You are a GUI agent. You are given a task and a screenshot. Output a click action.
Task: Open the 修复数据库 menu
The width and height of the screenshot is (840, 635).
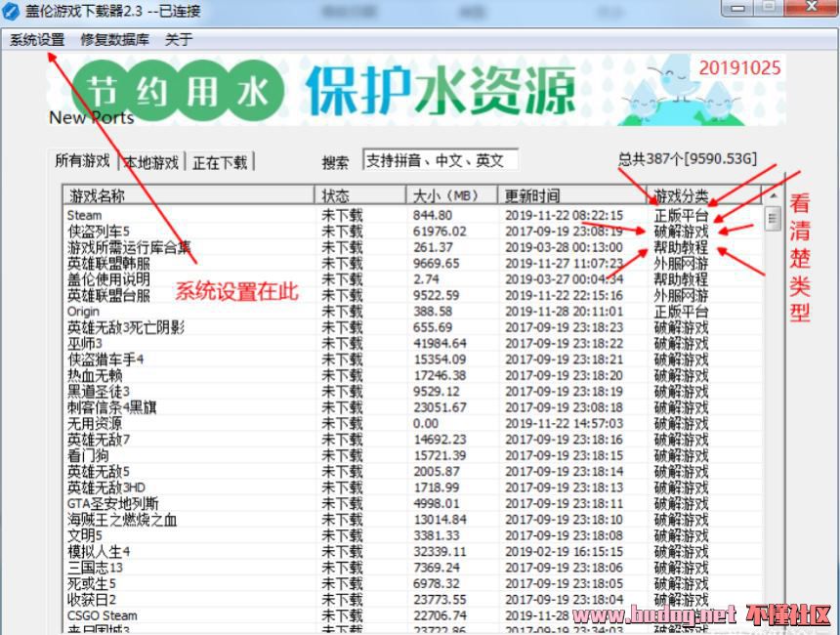click(x=114, y=40)
